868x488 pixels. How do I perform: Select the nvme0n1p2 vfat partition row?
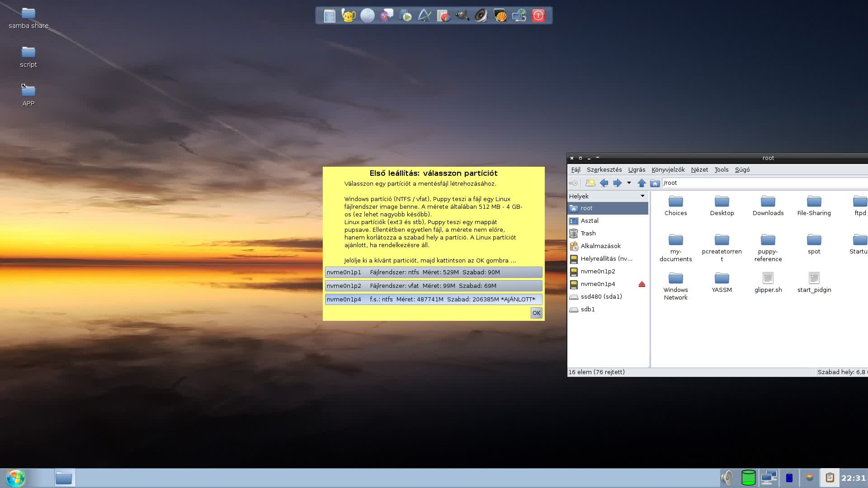[434, 286]
